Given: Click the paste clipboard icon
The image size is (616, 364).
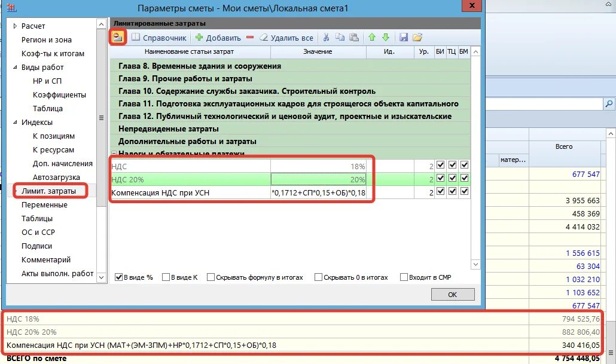Looking at the screenshot, I should tap(354, 37).
